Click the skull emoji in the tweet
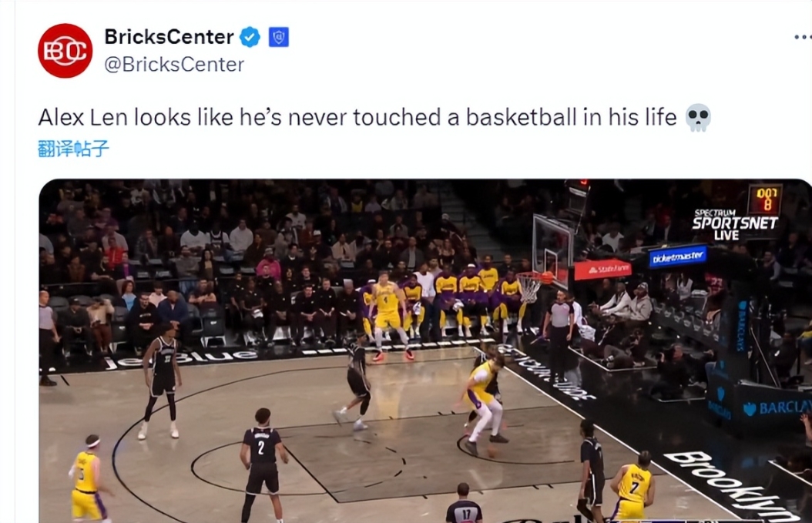The image size is (812, 523). [697, 118]
